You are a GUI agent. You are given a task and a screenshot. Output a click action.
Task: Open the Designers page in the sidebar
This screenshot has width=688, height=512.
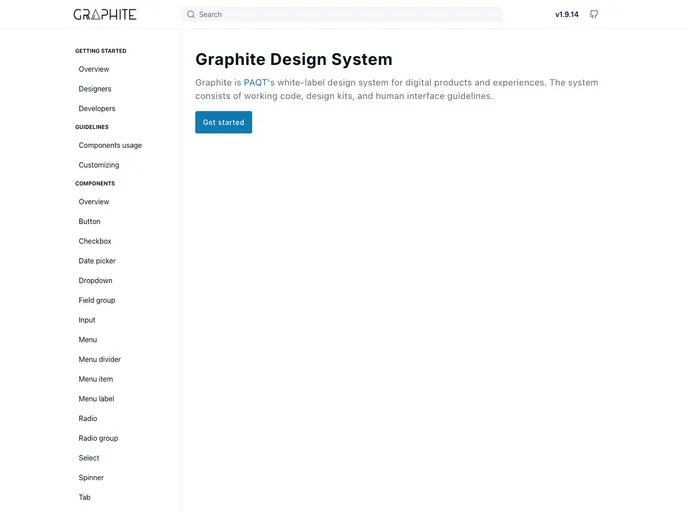point(95,89)
